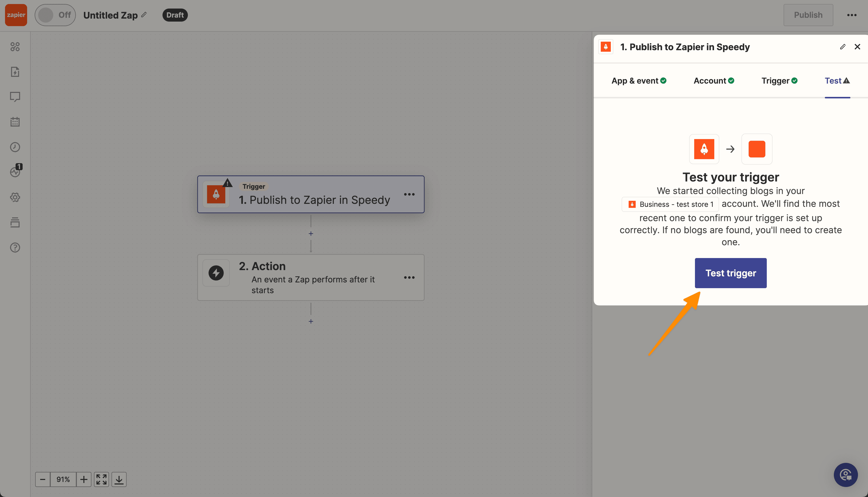Zoom out the canvas with minus button

[x=43, y=479]
